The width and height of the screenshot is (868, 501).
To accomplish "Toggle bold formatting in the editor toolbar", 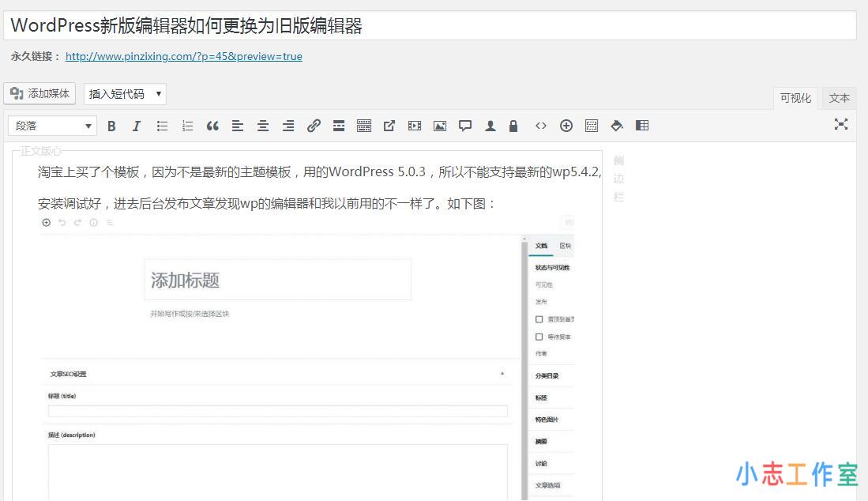I will click(112, 126).
